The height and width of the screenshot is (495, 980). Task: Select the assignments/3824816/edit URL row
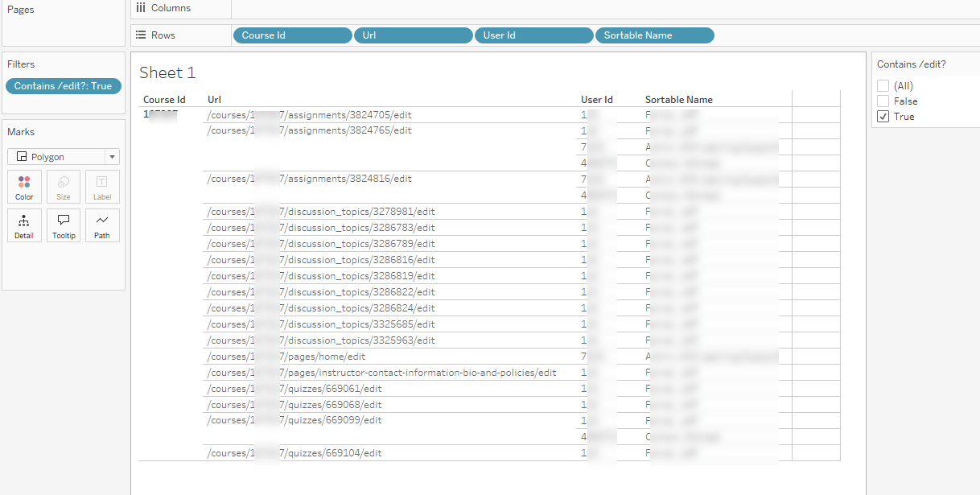click(310, 179)
